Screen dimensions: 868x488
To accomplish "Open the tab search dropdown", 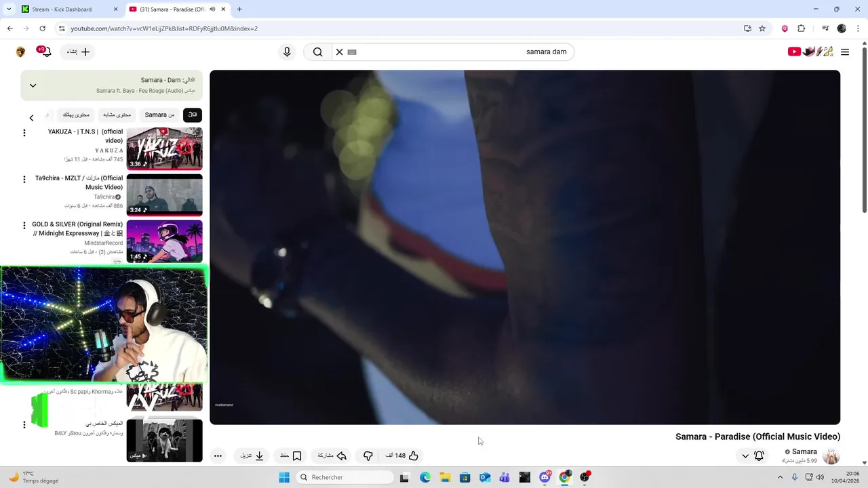I will pyautogui.click(x=9, y=9).
